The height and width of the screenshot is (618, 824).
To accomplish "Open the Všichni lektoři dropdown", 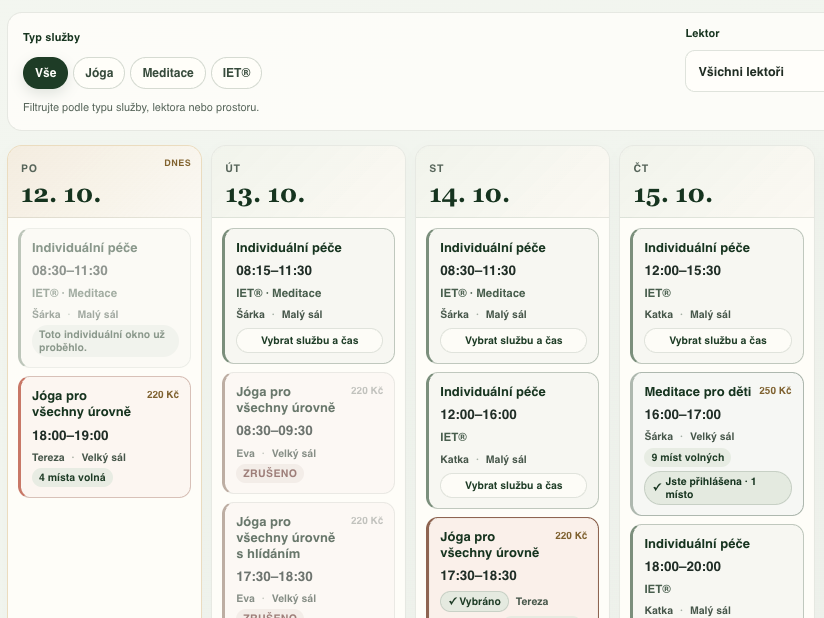I will [755, 71].
